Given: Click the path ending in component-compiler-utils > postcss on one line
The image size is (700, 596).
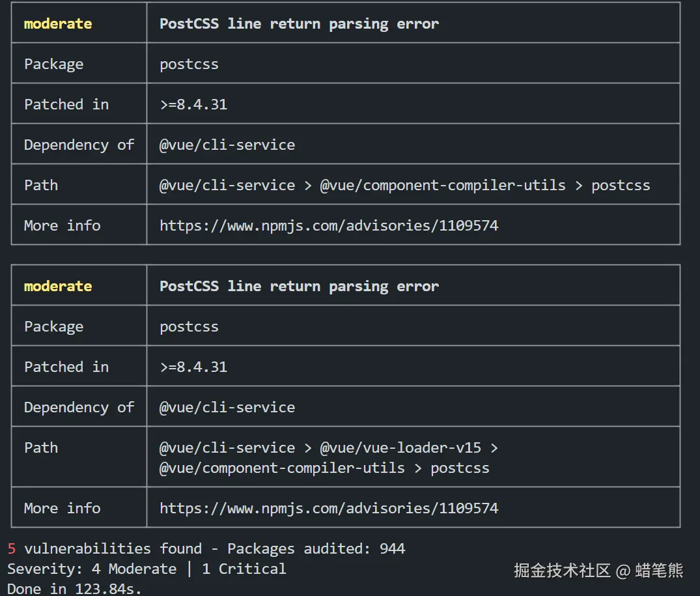Looking at the screenshot, I should [404, 185].
